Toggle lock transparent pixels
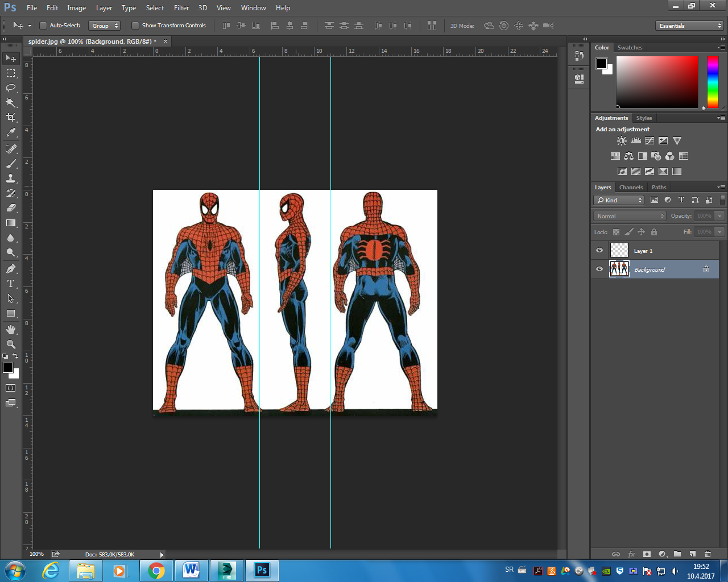The image size is (728, 582). tap(616, 232)
